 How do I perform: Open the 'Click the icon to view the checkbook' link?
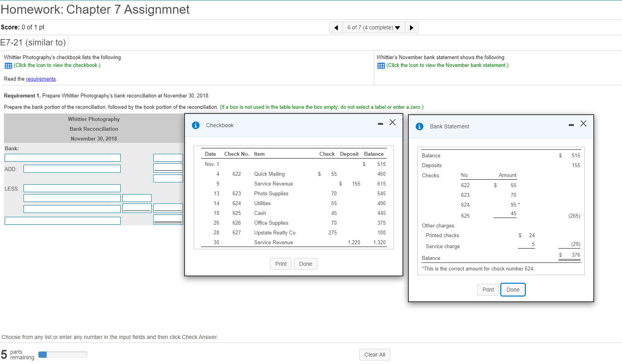57,65
